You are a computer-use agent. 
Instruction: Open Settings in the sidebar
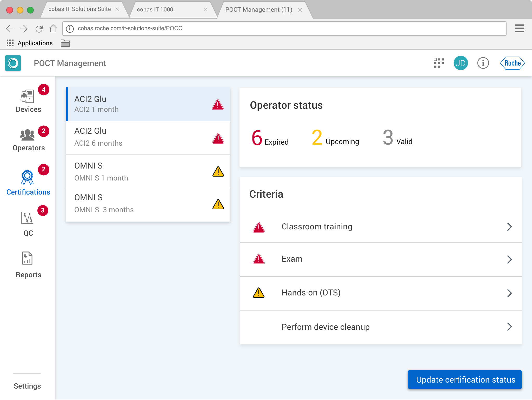[27, 386]
